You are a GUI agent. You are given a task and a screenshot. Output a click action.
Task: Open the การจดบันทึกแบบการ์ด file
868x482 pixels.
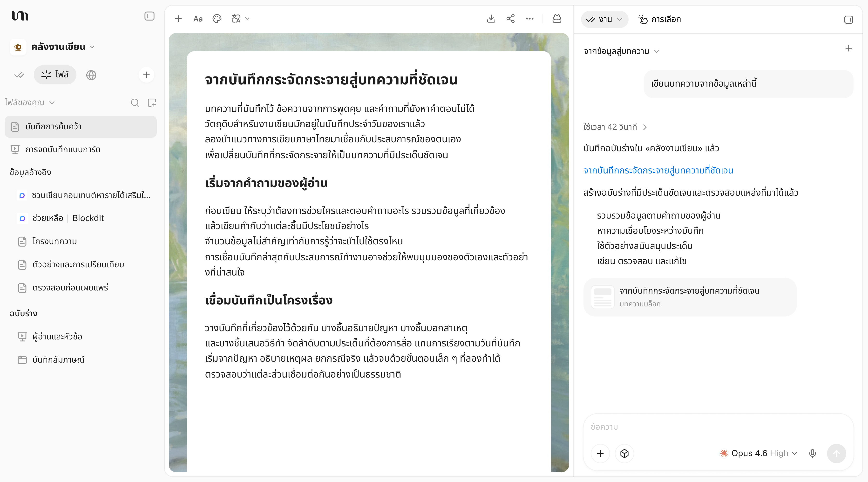(x=81, y=149)
